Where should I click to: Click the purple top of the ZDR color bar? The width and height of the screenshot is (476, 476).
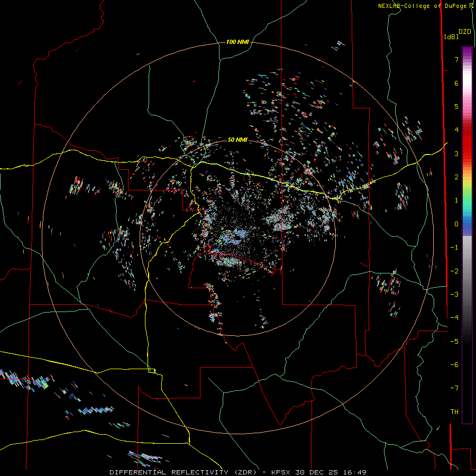coord(467,52)
